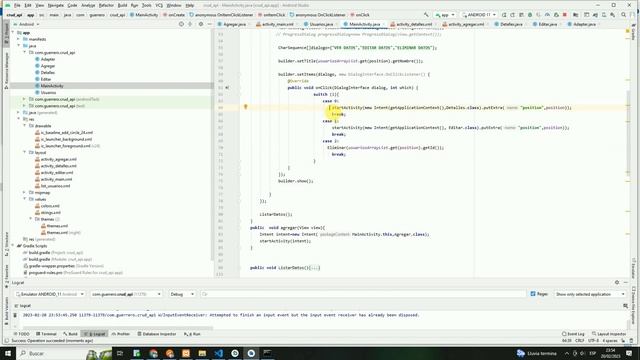Minimize Logcat panel with hide icon

click(626, 282)
